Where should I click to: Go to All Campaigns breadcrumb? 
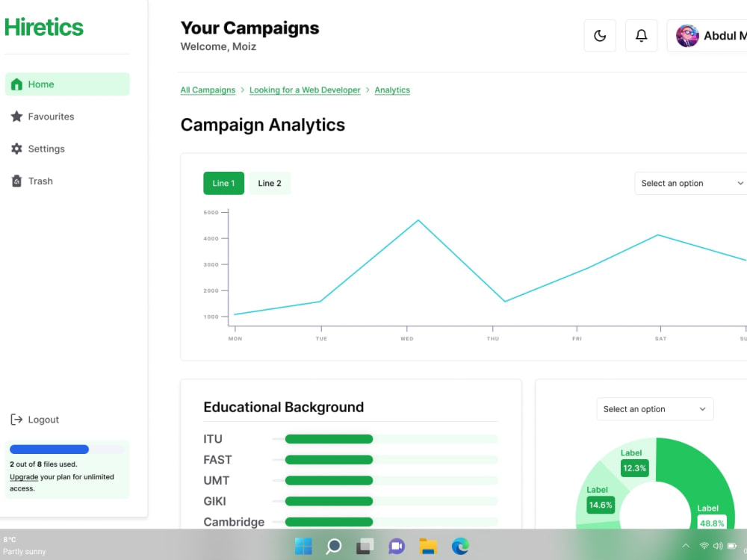[x=208, y=90]
